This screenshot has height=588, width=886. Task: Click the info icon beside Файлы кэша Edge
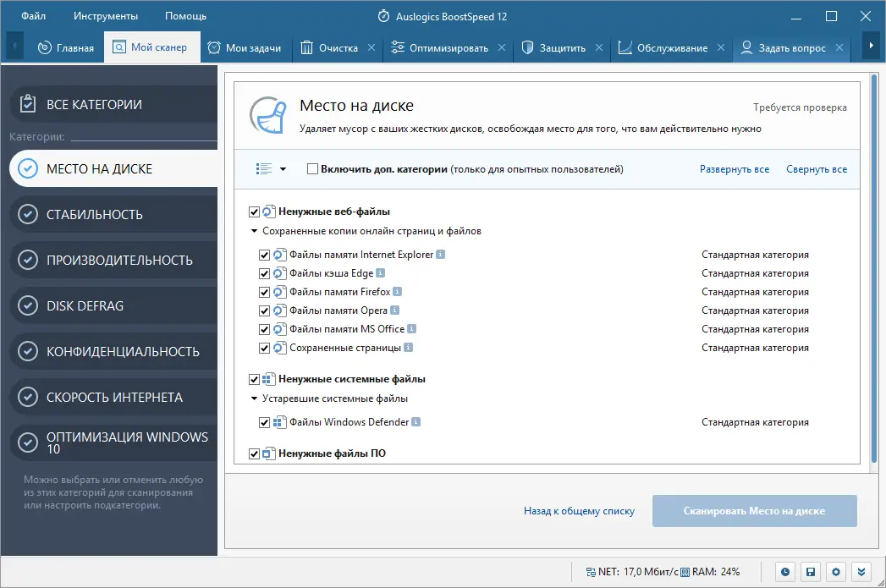click(381, 273)
